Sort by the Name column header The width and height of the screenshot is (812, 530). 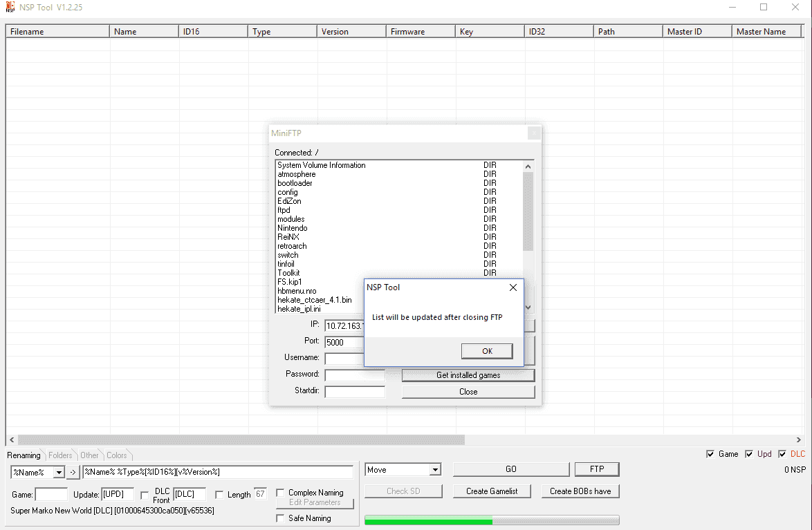(x=144, y=32)
